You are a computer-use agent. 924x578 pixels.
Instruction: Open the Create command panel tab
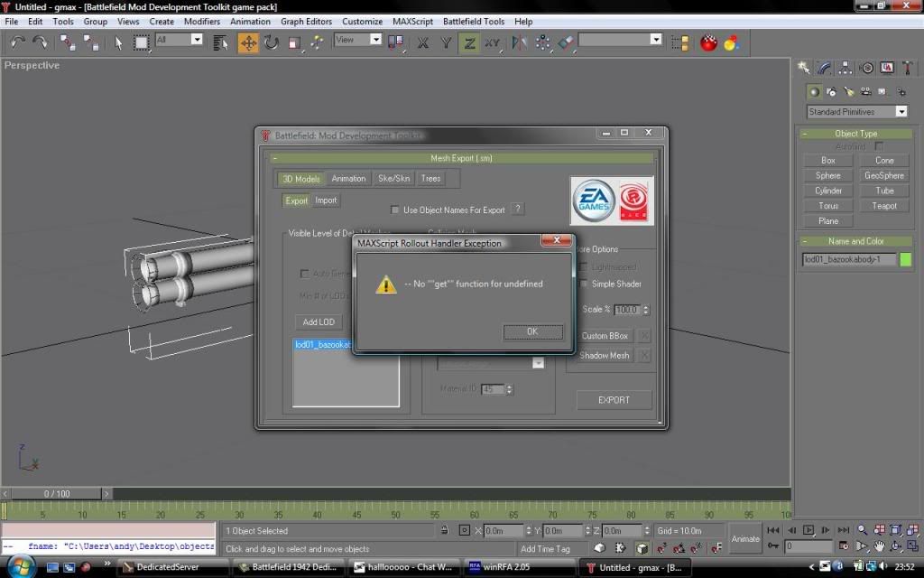804,68
